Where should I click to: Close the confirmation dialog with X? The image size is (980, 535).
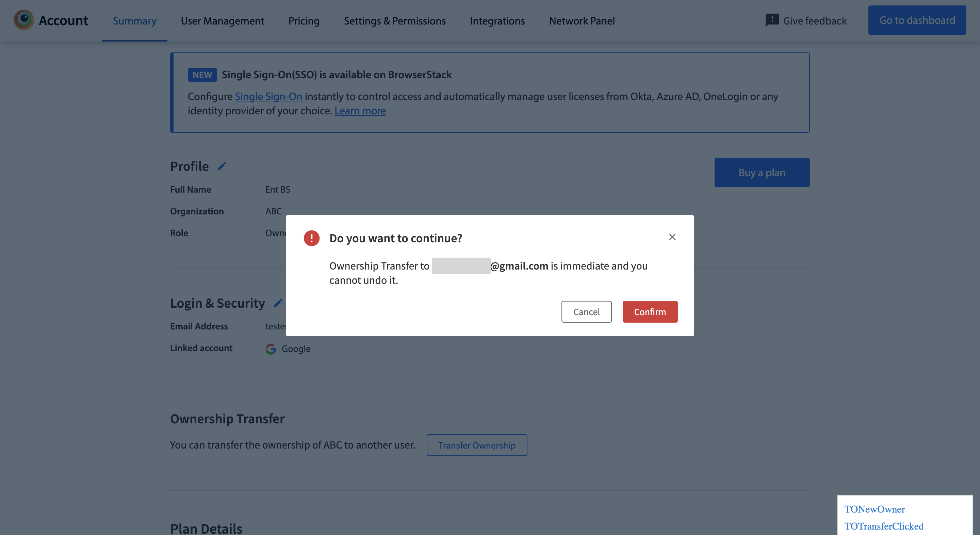672,237
